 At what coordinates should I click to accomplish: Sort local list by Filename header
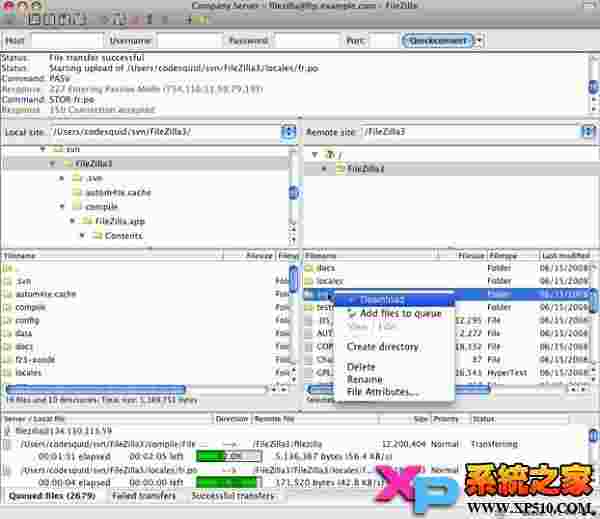[x=112, y=255]
